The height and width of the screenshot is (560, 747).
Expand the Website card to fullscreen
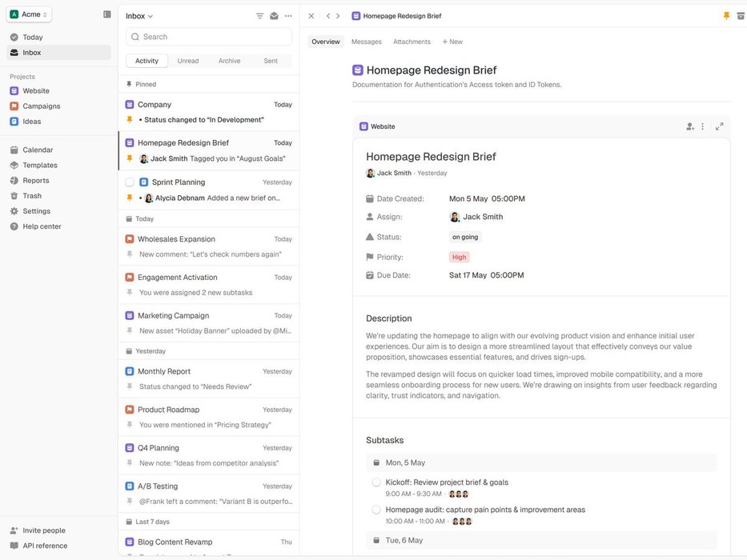719,126
